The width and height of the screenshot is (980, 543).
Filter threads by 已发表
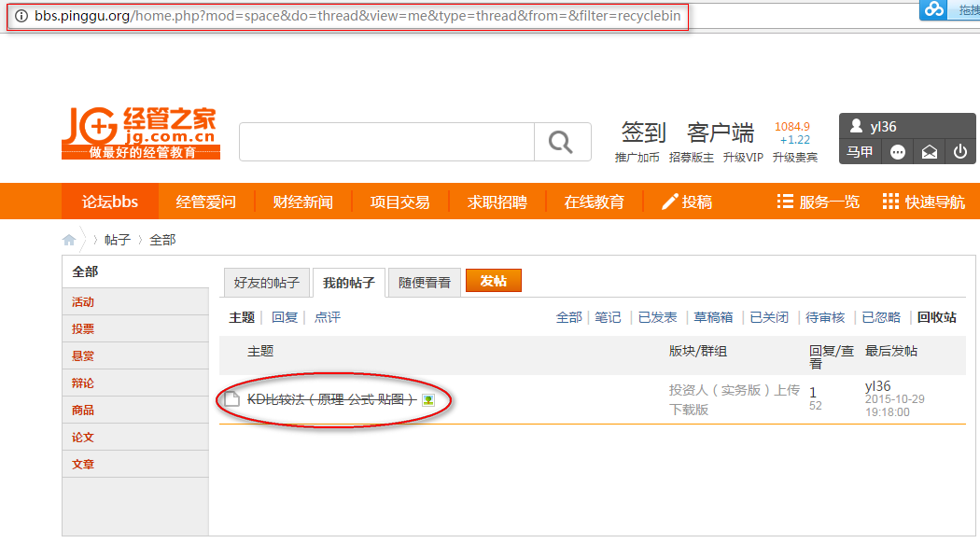tap(657, 317)
